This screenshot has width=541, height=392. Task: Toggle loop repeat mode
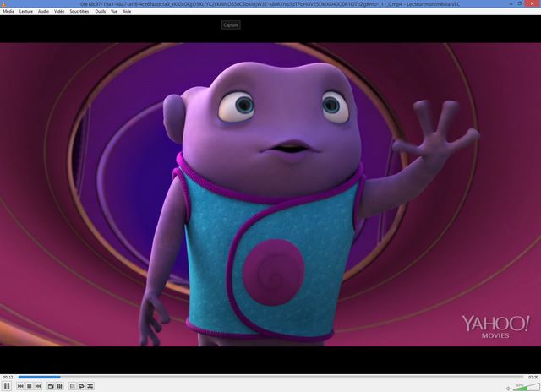tap(81, 386)
